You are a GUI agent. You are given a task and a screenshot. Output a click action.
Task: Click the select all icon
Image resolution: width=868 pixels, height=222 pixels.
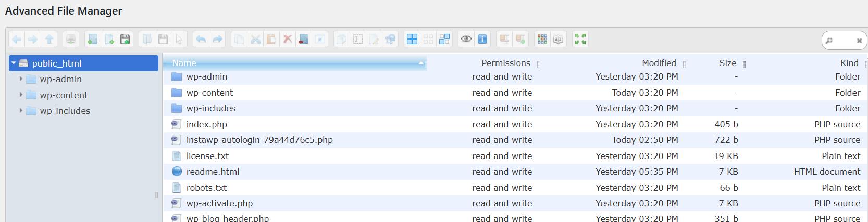point(412,40)
